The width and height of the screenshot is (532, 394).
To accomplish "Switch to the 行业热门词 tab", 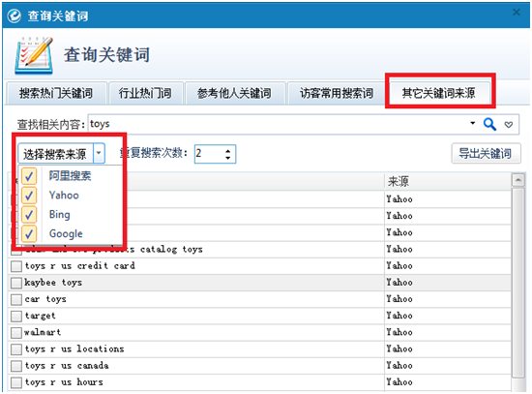I will pos(145,93).
